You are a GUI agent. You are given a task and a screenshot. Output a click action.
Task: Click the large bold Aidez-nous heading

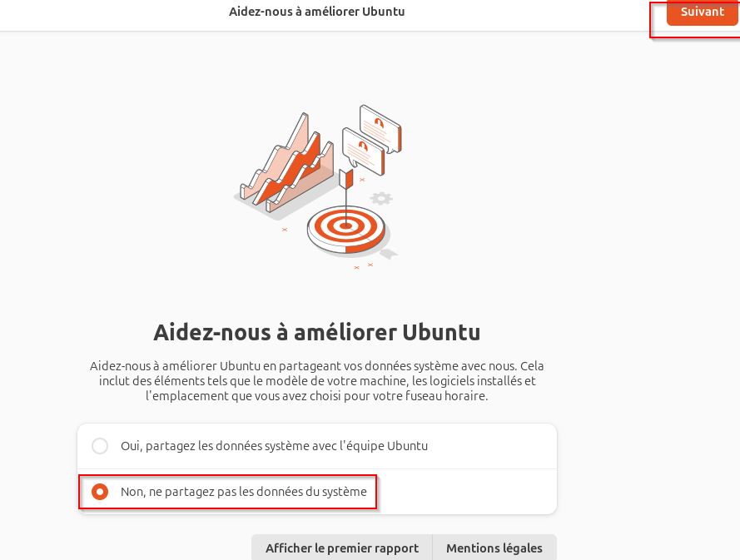click(316, 332)
